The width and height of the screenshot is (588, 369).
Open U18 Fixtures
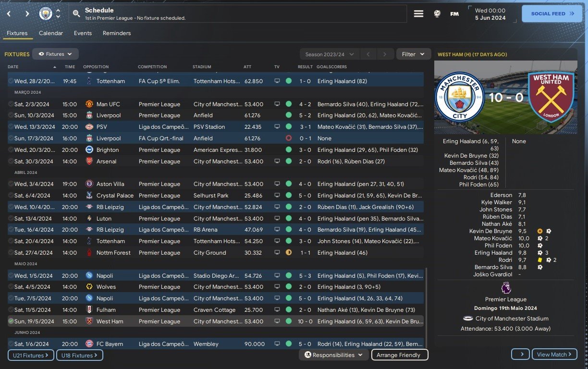[x=80, y=355]
